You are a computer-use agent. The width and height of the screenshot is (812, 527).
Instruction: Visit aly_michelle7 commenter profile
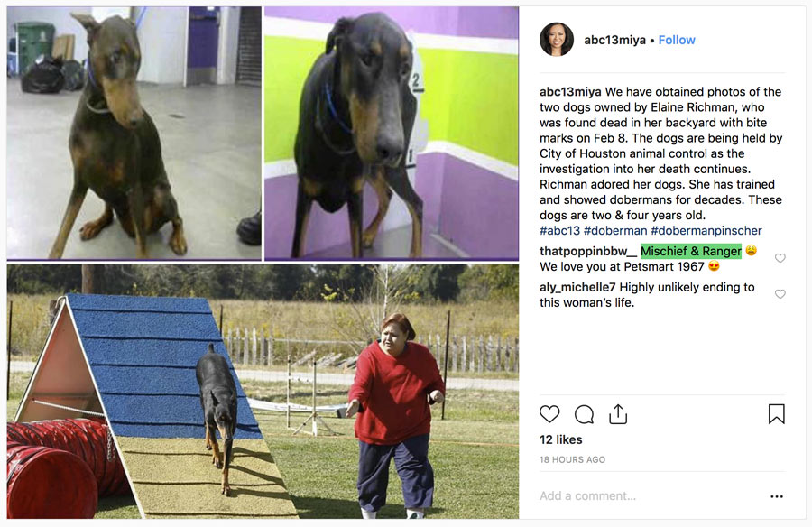coord(577,288)
